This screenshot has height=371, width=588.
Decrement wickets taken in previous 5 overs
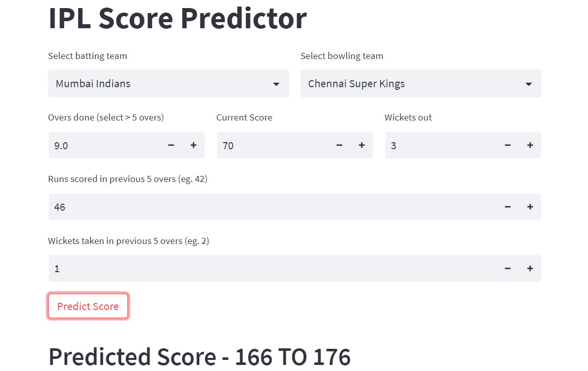(507, 268)
